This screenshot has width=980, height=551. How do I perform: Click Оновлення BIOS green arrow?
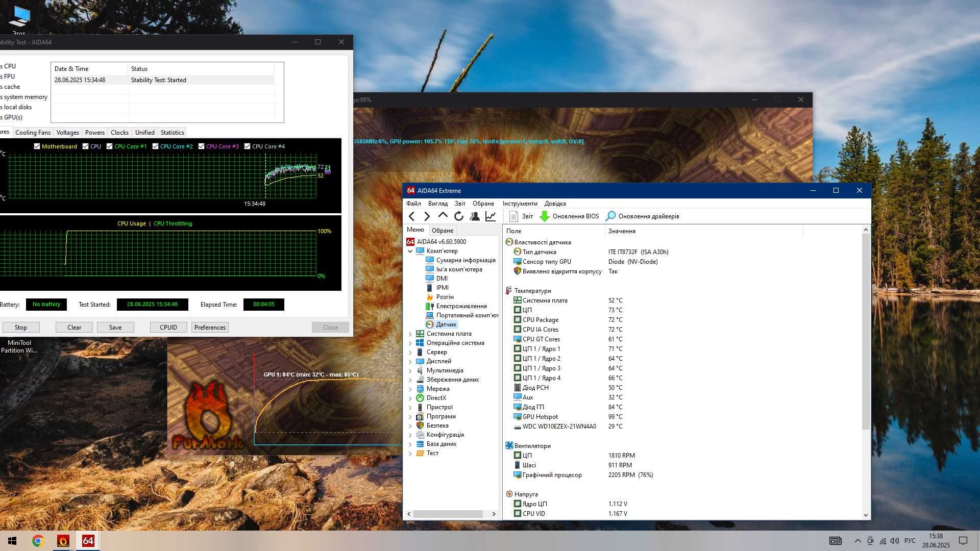tap(545, 216)
